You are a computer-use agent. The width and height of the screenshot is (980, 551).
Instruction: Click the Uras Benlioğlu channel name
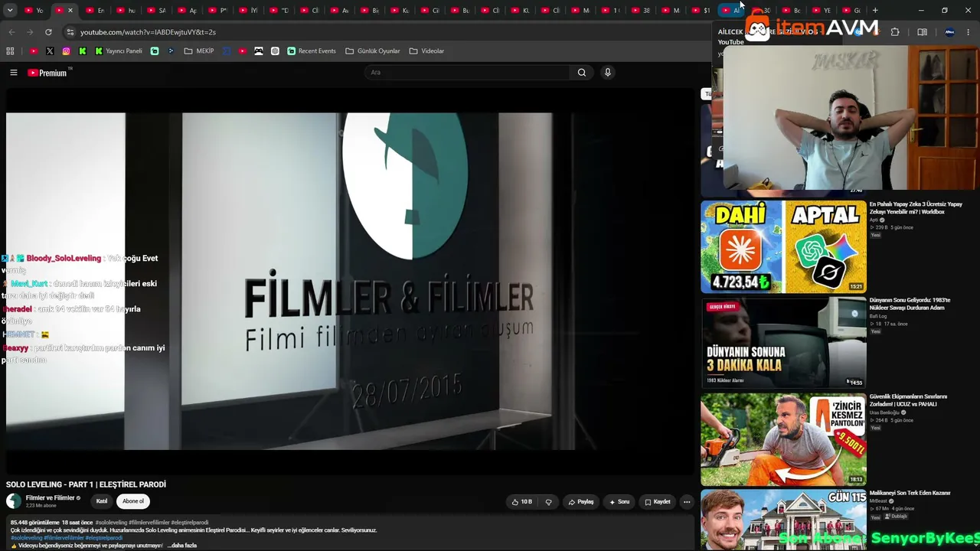click(884, 412)
